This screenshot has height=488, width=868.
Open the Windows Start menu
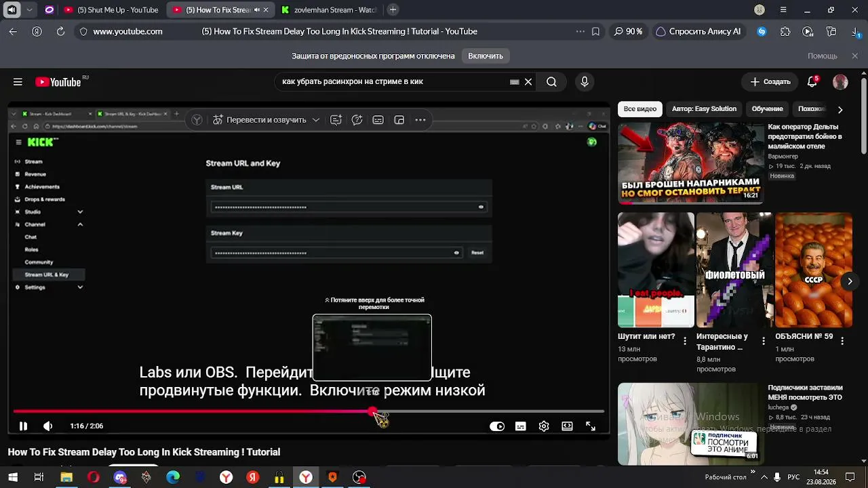pyautogui.click(x=13, y=477)
